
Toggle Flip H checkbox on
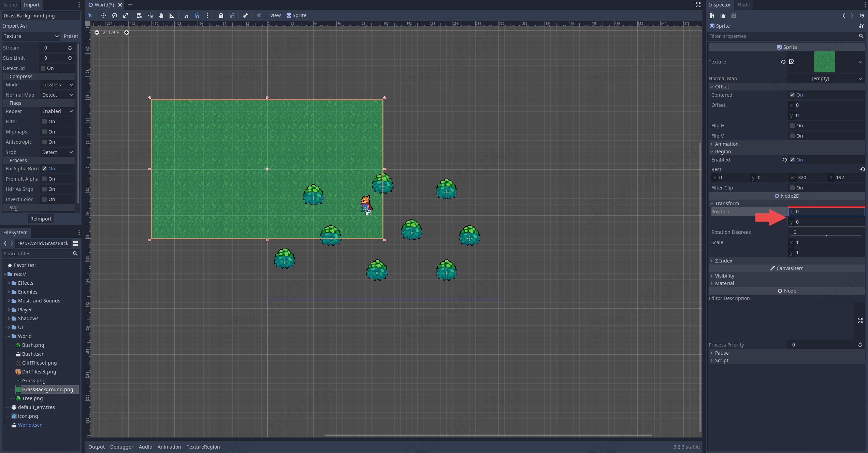click(x=792, y=126)
